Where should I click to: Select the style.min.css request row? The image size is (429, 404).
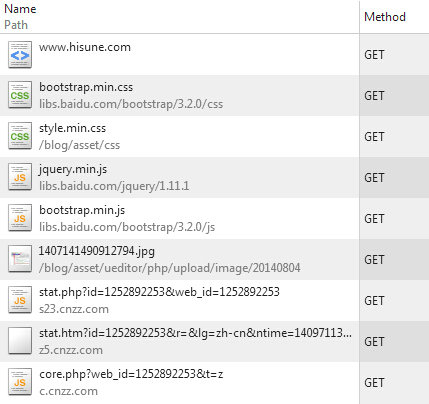[x=214, y=136]
